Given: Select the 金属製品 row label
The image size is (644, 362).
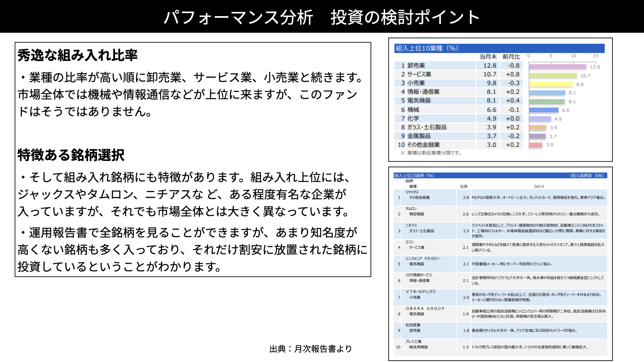Looking at the screenshot, I should (419, 136).
